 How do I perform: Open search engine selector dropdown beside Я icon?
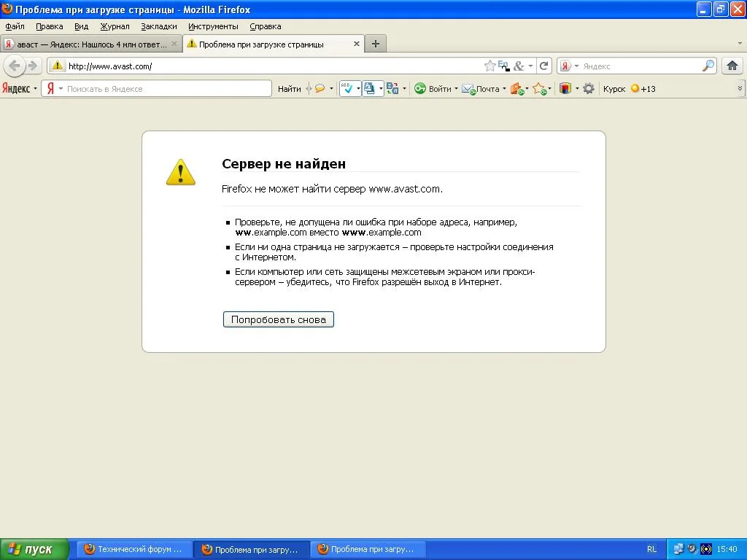pos(576,66)
